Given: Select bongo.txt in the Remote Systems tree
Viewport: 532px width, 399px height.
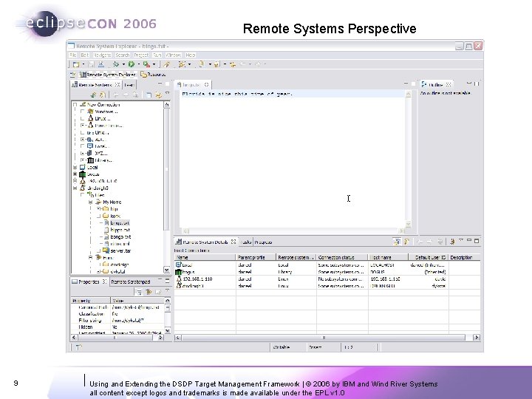Looking at the screenshot, I should click(120, 237).
